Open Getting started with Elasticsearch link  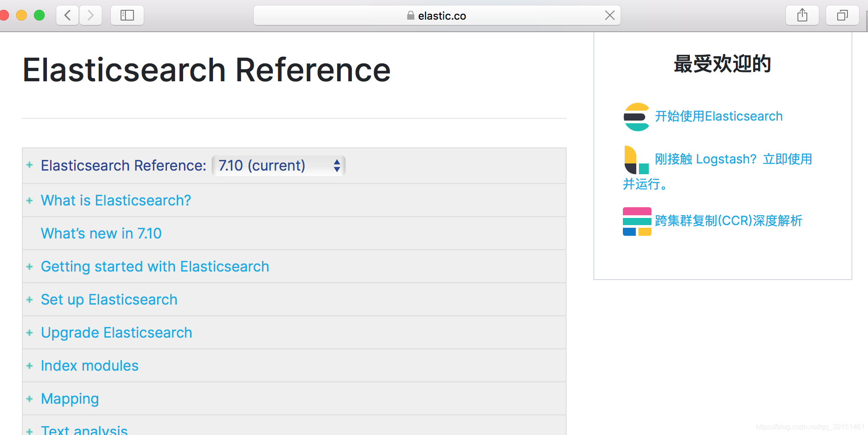(155, 267)
